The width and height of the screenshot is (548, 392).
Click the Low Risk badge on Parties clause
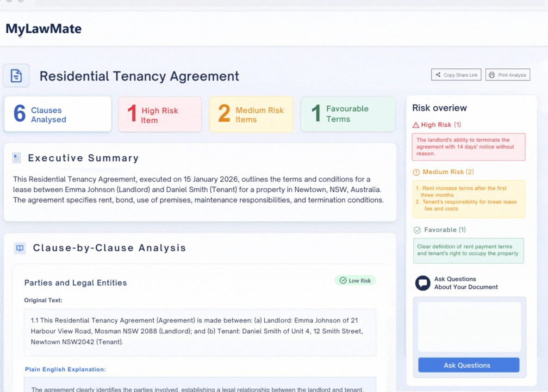click(x=355, y=281)
